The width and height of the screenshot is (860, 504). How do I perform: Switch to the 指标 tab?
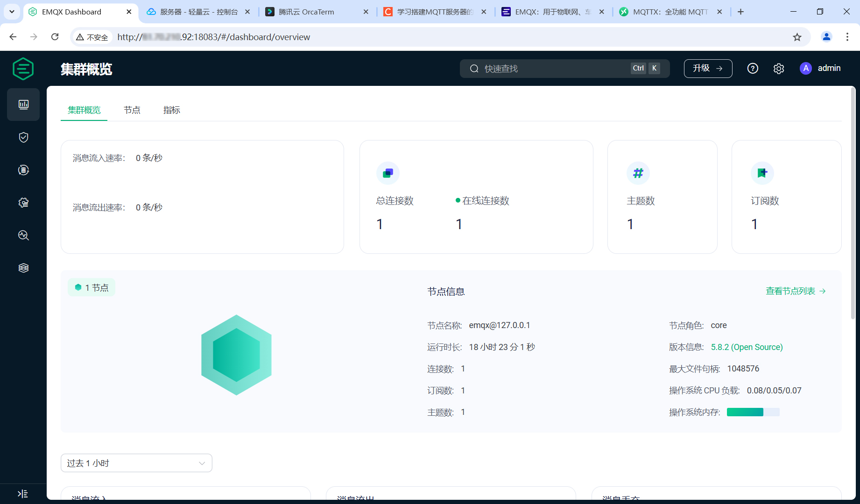pyautogui.click(x=172, y=110)
